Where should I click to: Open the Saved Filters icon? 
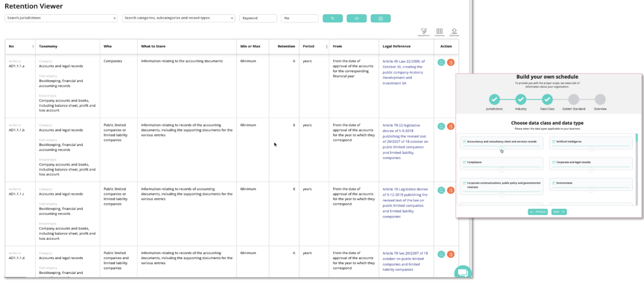click(x=424, y=32)
